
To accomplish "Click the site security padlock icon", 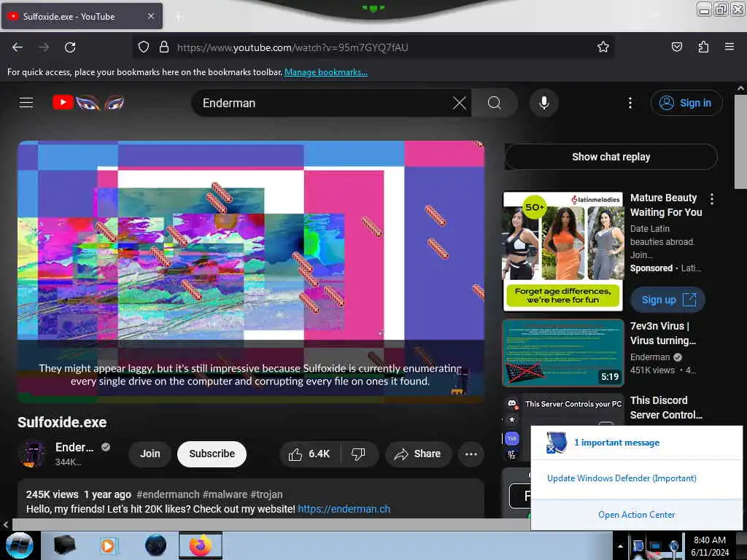I will [x=164, y=47].
